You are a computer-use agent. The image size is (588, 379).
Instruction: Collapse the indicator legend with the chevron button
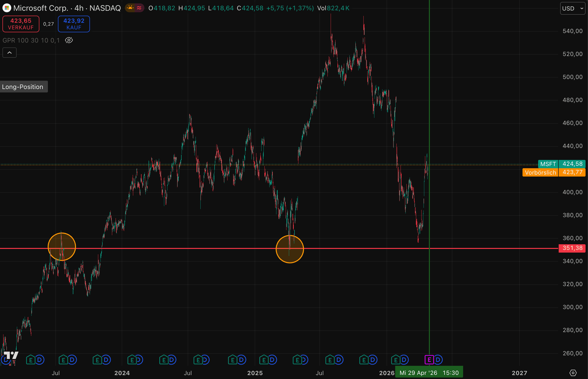click(x=10, y=53)
